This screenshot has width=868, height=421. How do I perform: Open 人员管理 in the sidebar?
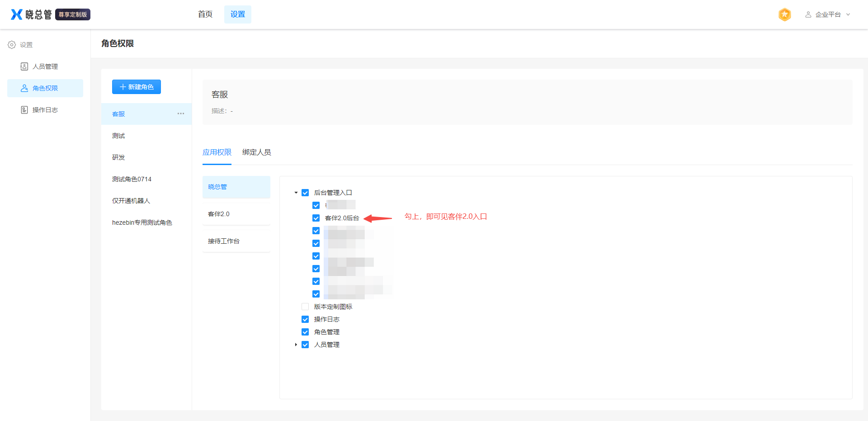coord(45,66)
